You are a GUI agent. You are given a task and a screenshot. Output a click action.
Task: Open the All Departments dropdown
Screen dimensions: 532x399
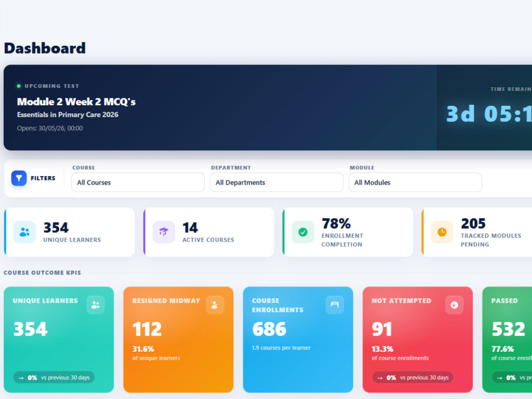[277, 182]
